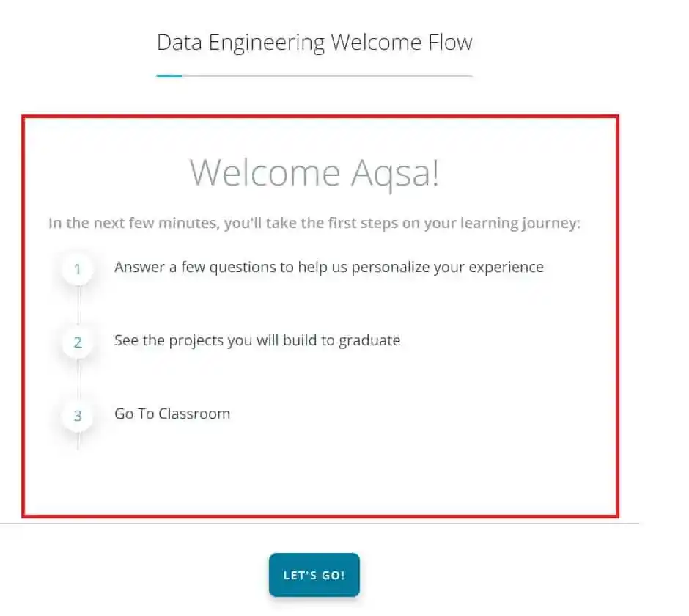Click connector line between steps 1 and 2
This screenshot has height=616, width=689.
point(78,307)
